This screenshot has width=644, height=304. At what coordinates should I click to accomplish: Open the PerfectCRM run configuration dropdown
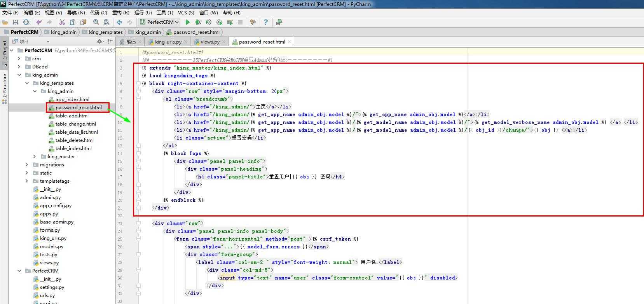click(x=159, y=22)
